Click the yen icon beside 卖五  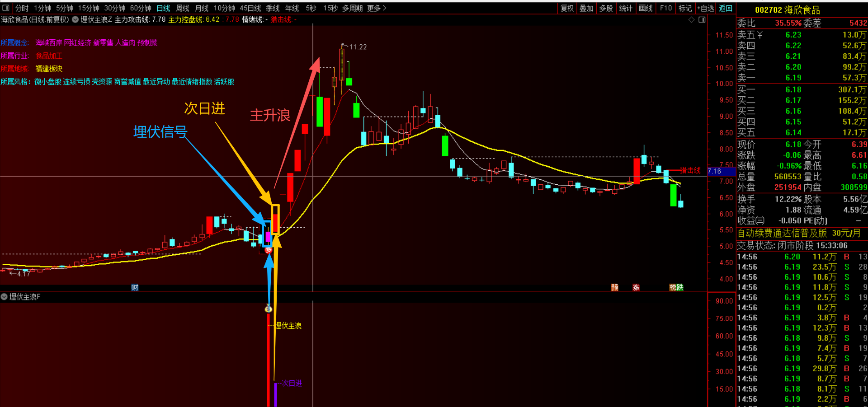pos(760,35)
